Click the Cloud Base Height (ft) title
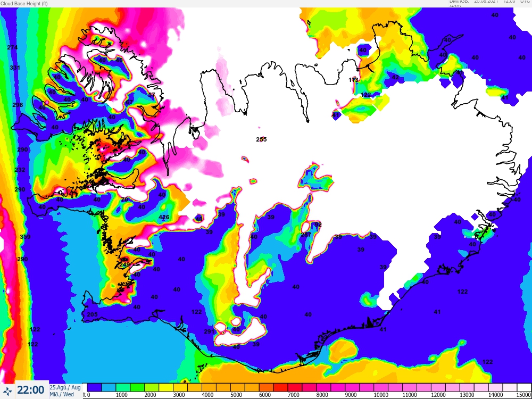The height and width of the screenshot is (399, 532). click(24, 3)
